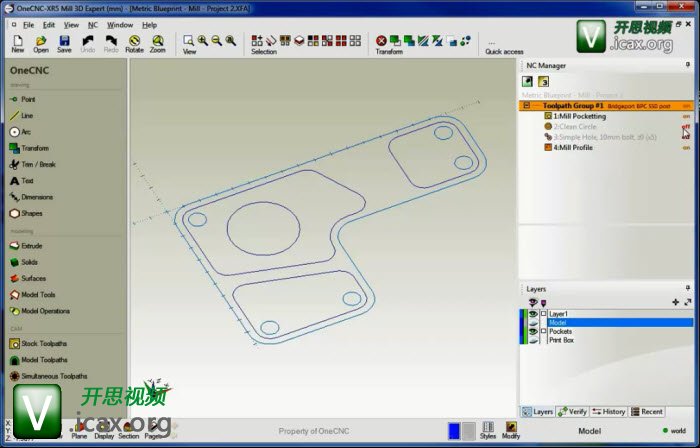The image size is (700, 448).
Task: Click the add layer plus icon
Action: click(675, 302)
